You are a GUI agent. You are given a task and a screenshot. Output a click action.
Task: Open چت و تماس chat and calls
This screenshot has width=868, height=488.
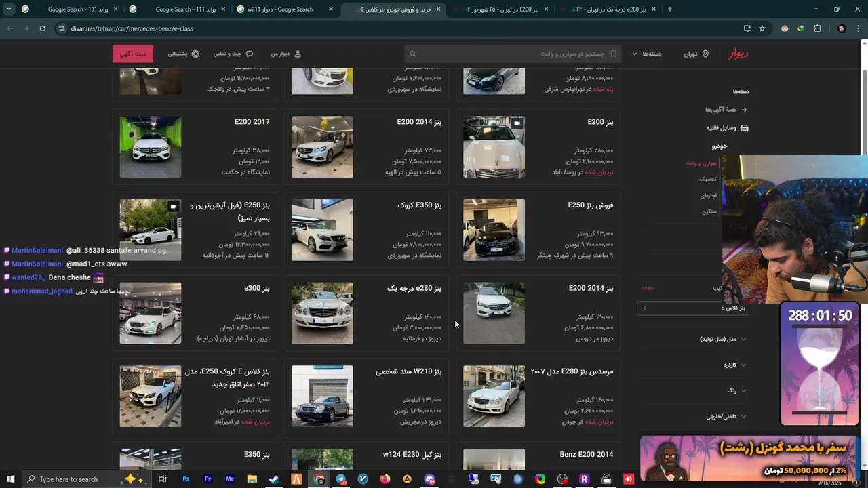(233, 54)
